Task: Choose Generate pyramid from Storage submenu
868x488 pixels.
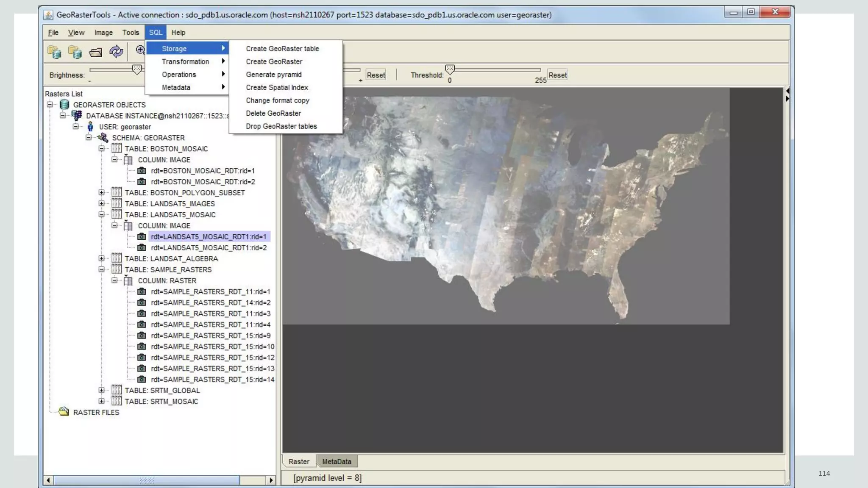Action: point(273,75)
